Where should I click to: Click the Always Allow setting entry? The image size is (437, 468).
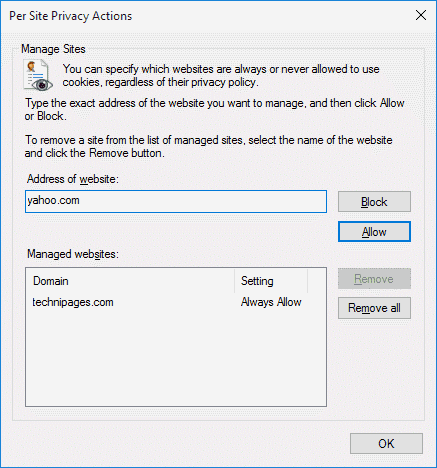coord(271,302)
